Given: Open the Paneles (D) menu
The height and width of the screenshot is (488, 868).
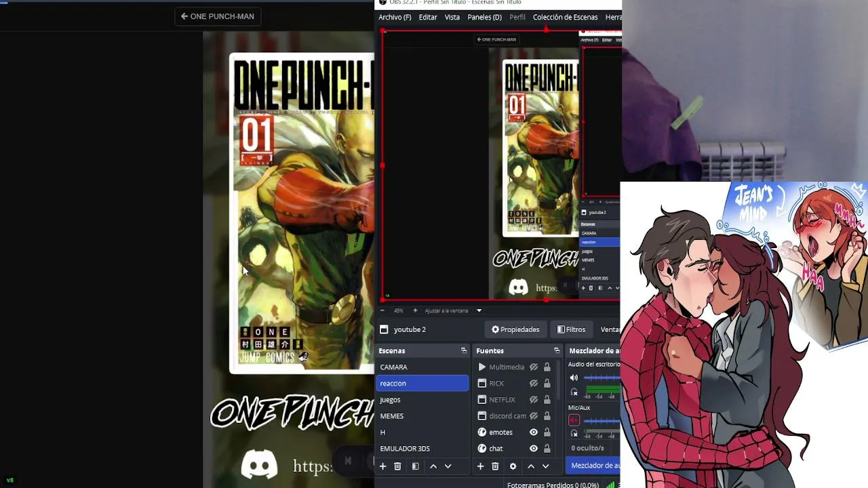Looking at the screenshot, I should tap(484, 17).
